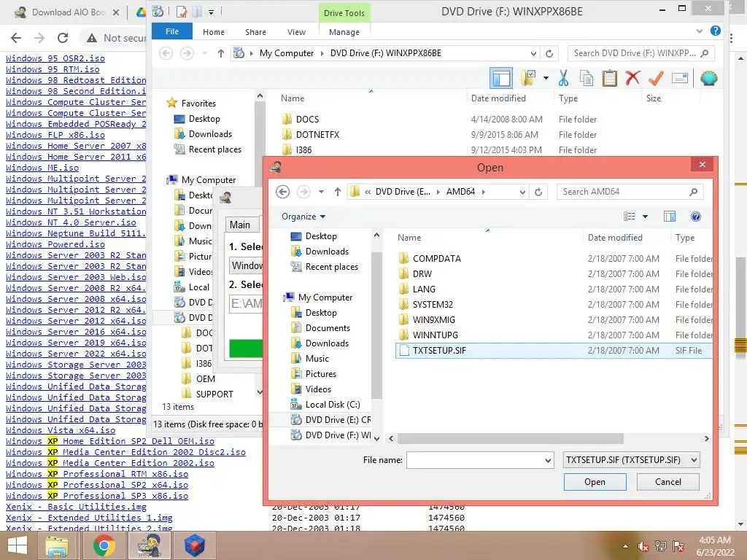Click the File name input field
Viewport: 747px width, 560px height.
pos(475,461)
